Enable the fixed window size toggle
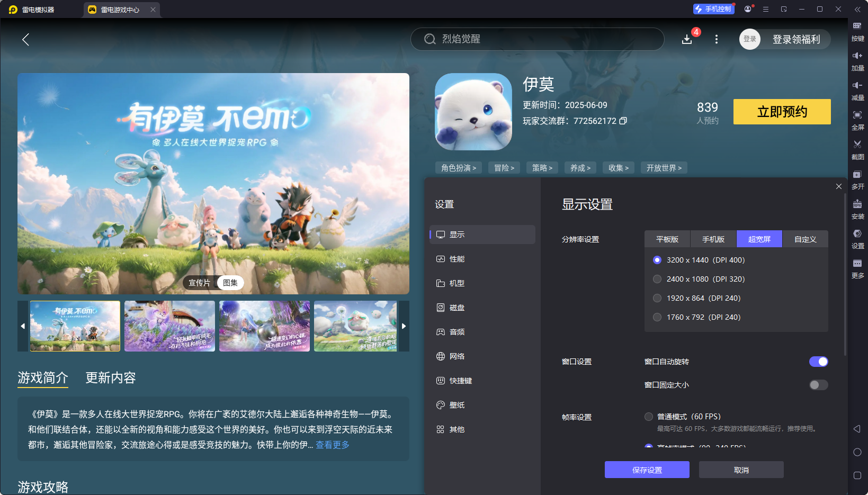868x495 pixels. pyautogui.click(x=818, y=385)
